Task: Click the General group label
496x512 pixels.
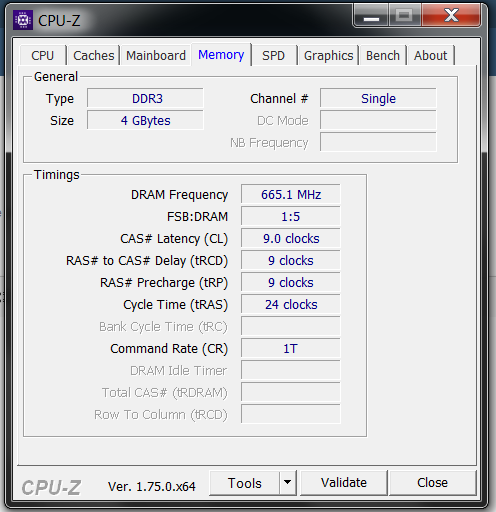Action: pos(56,77)
